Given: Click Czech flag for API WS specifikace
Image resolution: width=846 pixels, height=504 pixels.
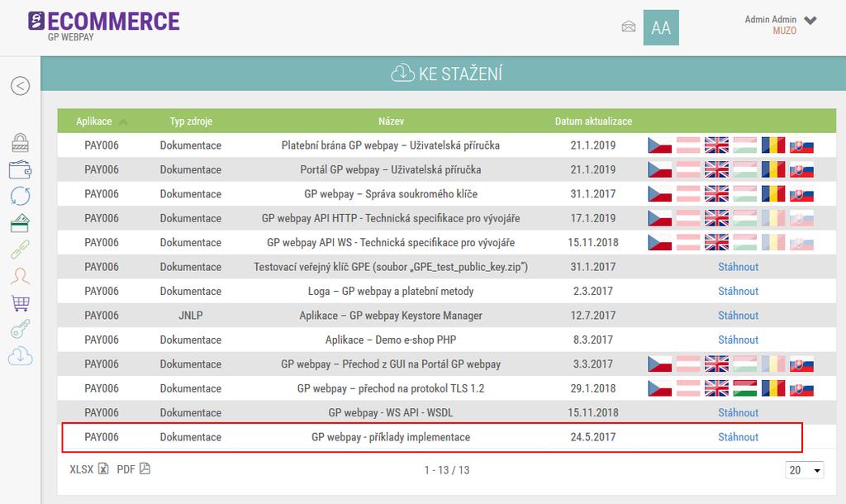Looking at the screenshot, I should pos(660,242).
